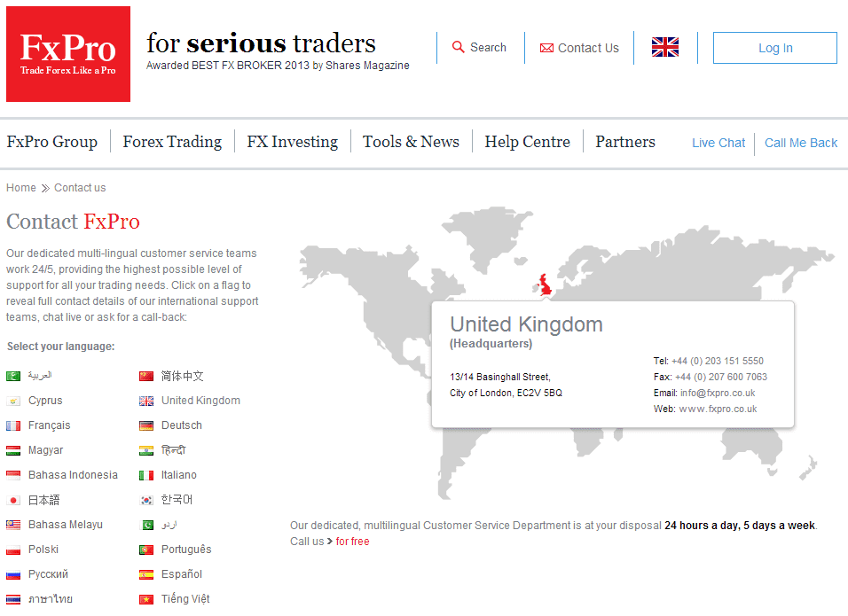The height and width of the screenshot is (616, 848).
Task: Click the Indonesian flag icon
Action: [13, 475]
